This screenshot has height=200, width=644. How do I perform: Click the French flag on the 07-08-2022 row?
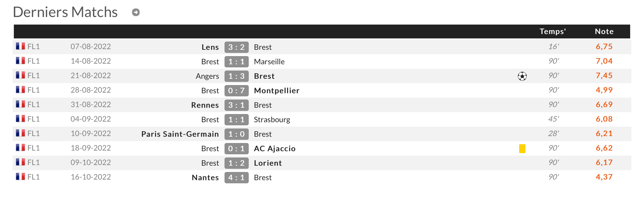[x=20, y=46]
